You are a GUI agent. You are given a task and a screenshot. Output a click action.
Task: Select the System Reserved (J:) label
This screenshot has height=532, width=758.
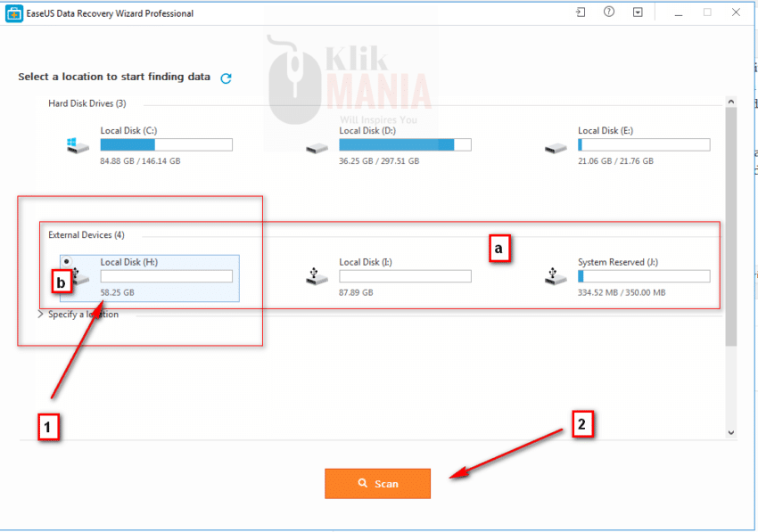(618, 262)
